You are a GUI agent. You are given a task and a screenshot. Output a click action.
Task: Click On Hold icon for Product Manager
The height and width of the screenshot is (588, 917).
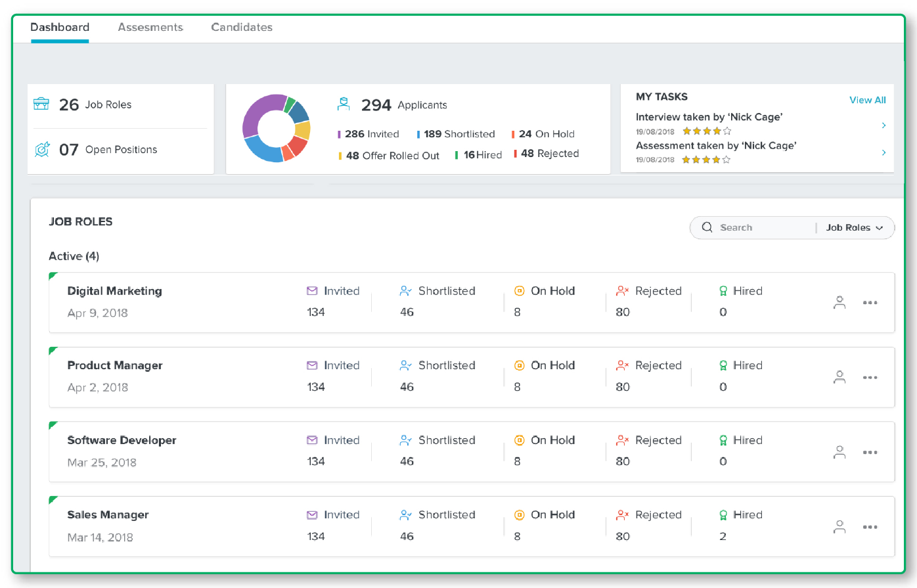pyautogui.click(x=519, y=366)
